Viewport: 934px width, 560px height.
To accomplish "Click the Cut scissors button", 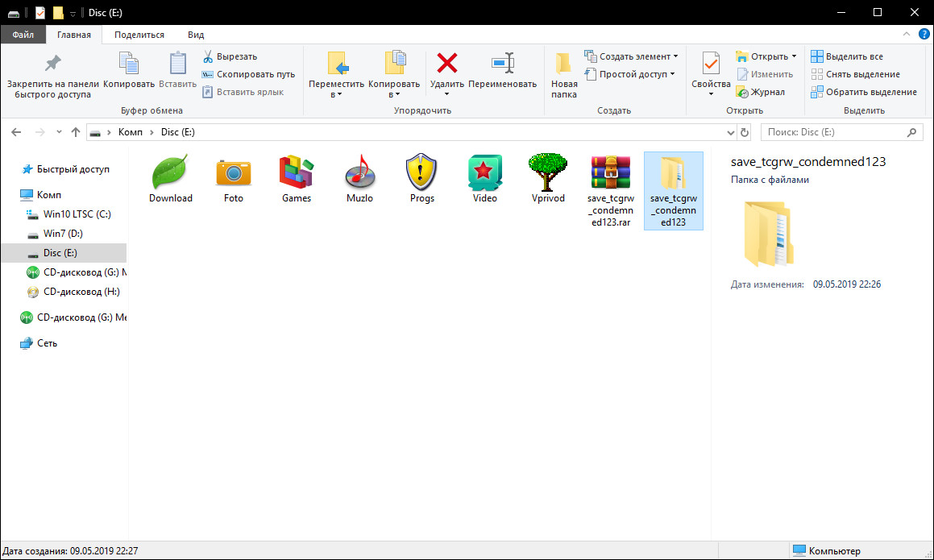I will click(x=230, y=56).
